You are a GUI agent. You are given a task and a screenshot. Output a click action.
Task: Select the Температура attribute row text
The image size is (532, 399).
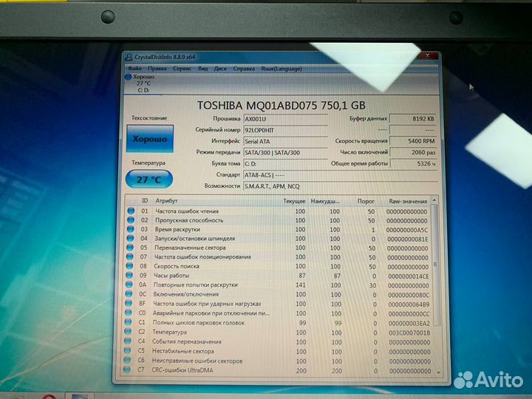point(169,332)
